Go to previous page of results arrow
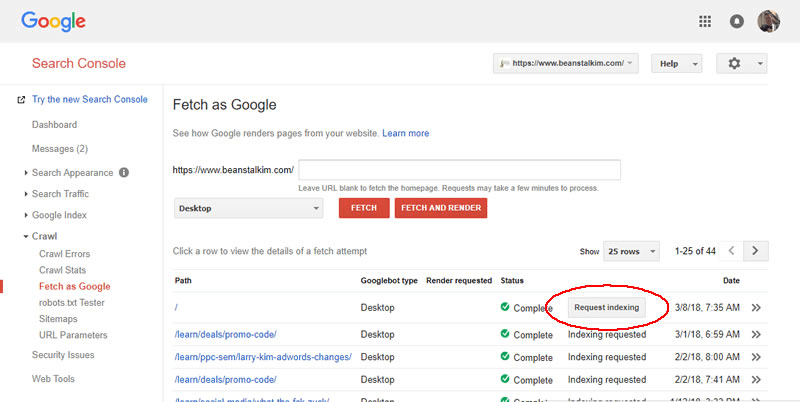This screenshot has height=402, width=800. click(732, 250)
